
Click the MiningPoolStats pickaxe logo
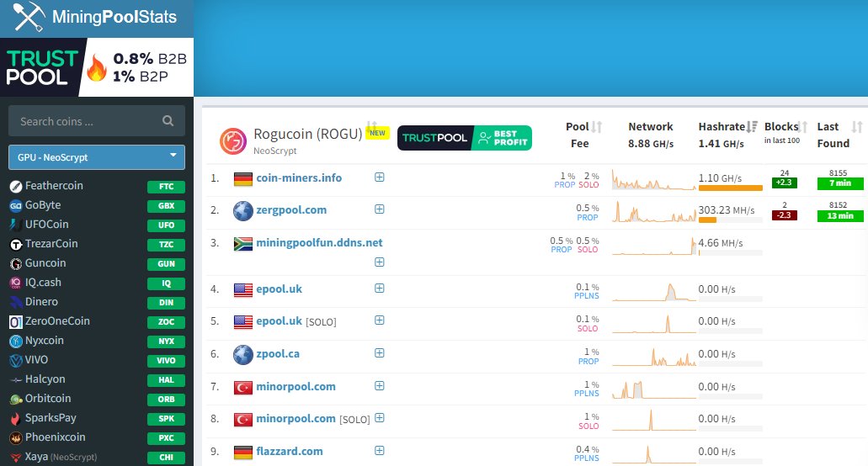click(29, 17)
